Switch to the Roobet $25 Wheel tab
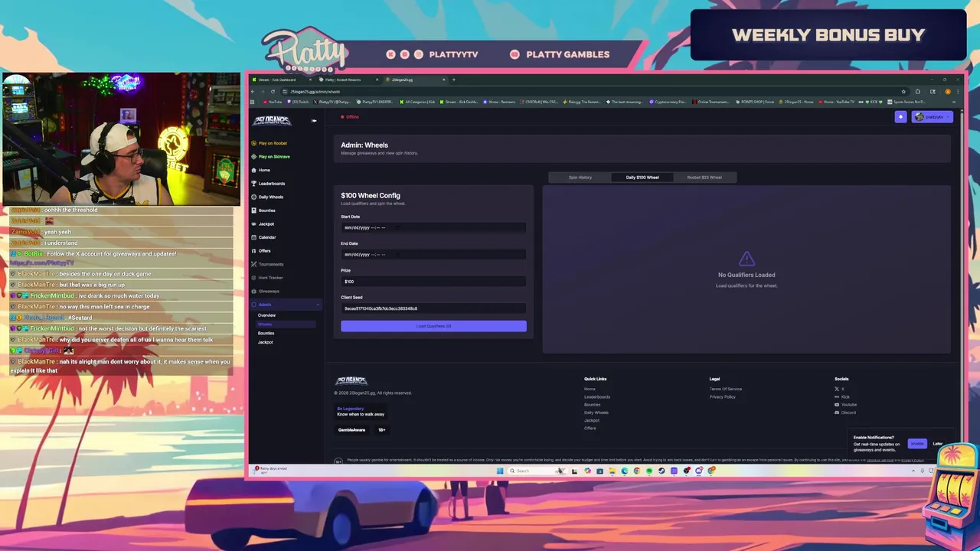The height and width of the screenshot is (551, 980). [x=704, y=178]
